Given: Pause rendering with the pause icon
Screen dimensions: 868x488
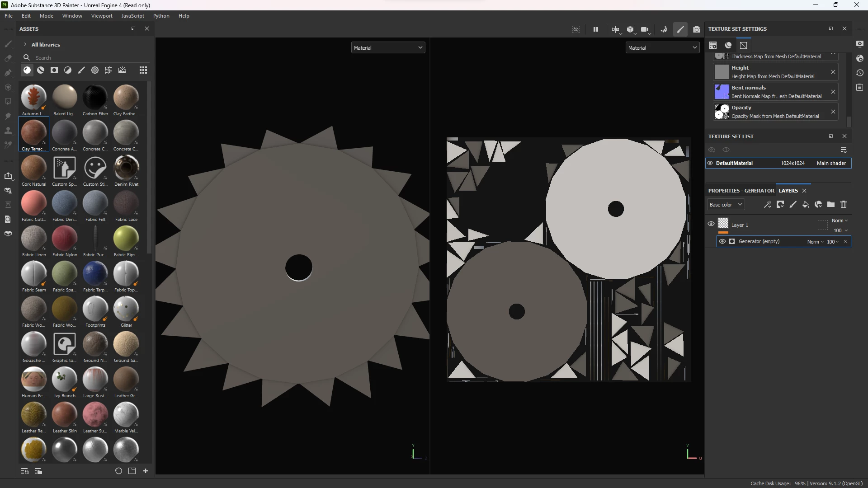Looking at the screenshot, I should point(596,29).
